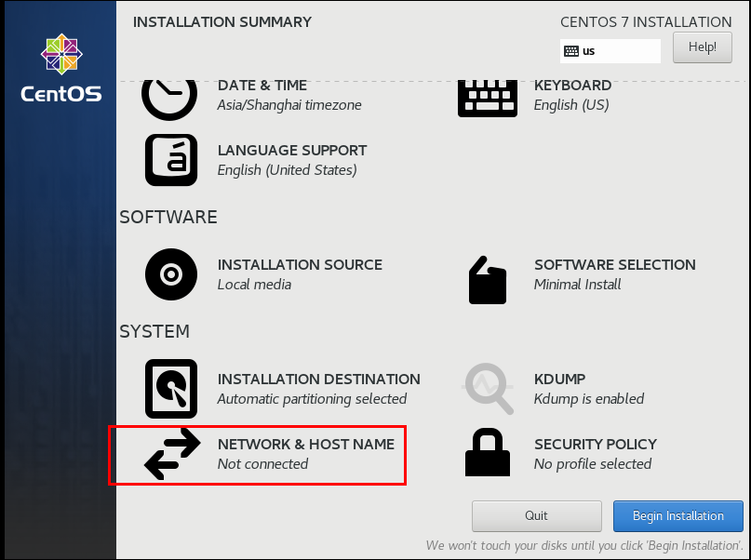751x560 pixels.
Task: Click the 'Asia/Shanghai timezone' text
Action: point(289,105)
